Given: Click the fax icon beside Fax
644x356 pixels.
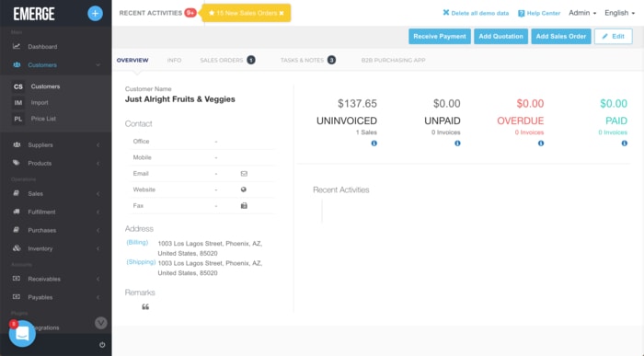Looking at the screenshot, I should [x=244, y=206].
